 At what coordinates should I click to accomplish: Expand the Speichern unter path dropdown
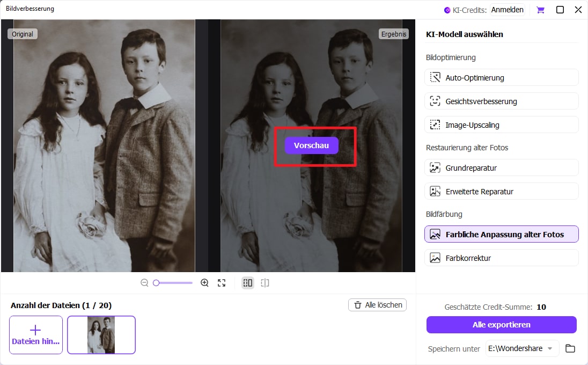pyautogui.click(x=549, y=349)
